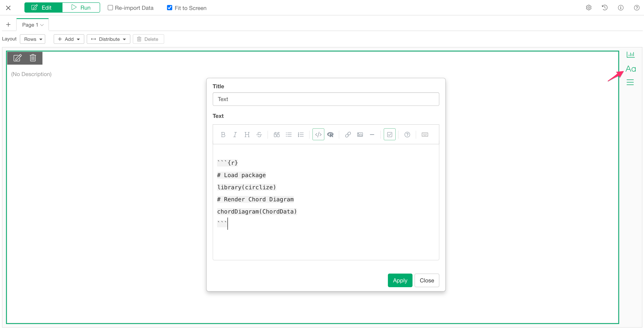Insert a hyperlink
Image resolution: width=644 pixels, height=329 pixels.
(x=348, y=135)
